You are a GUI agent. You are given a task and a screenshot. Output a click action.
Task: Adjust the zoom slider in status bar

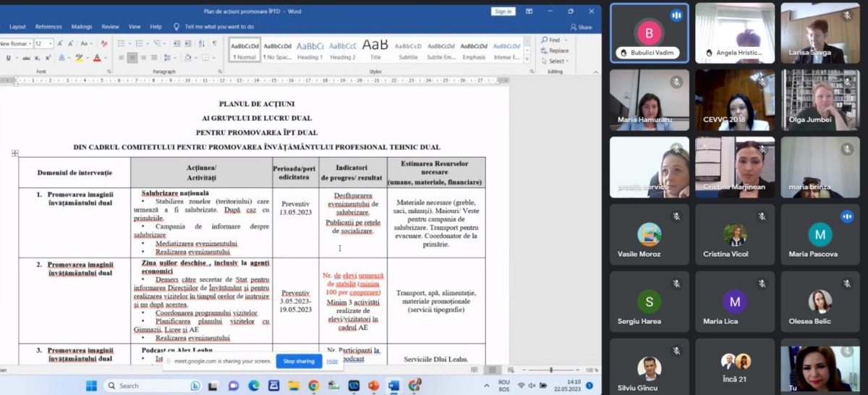pos(551,370)
